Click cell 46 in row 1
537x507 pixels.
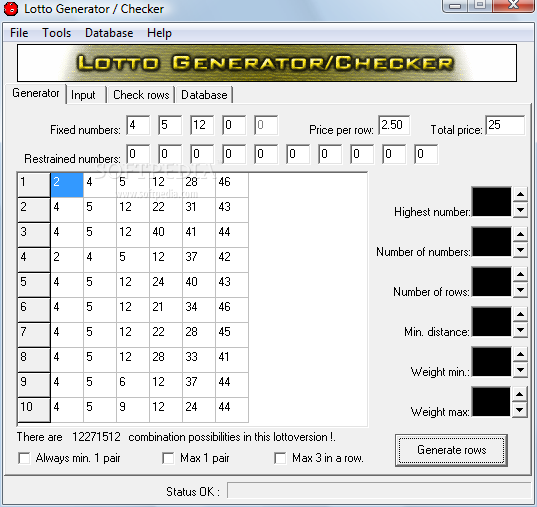232,185
